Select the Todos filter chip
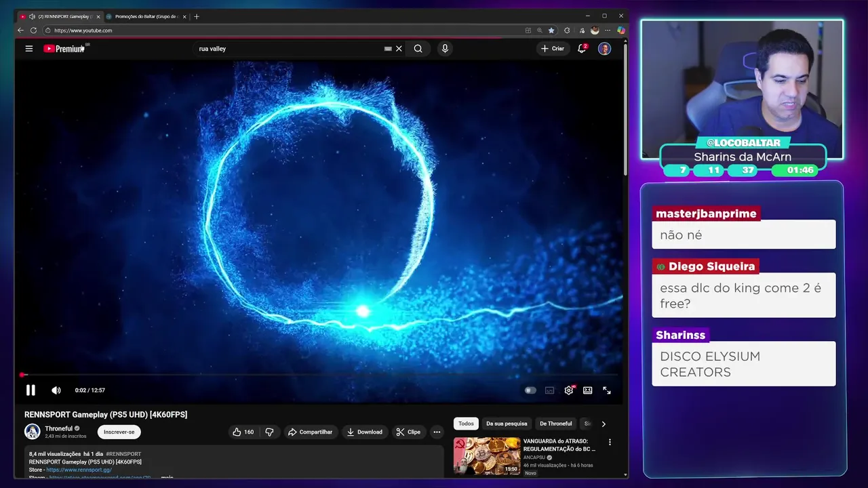This screenshot has height=488, width=868. click(x=466, y=424)
